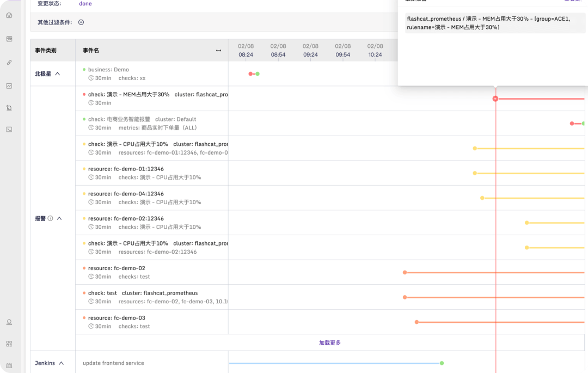Open the chart trend icon in sidebar

pos(9,86)
